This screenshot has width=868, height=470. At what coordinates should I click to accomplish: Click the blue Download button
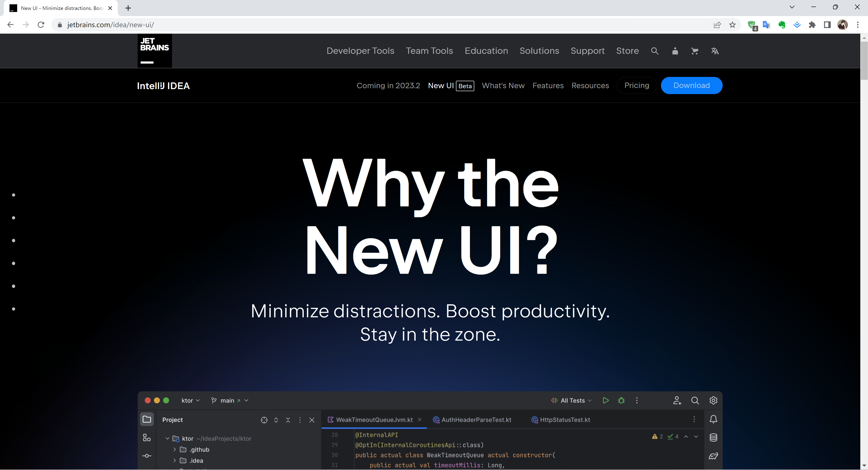tap(691, 86)
